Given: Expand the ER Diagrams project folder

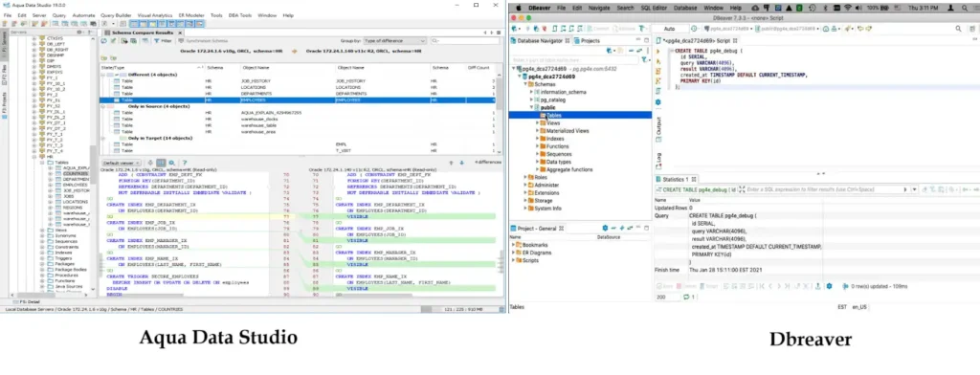Looking at the screenshot, I should 513,253.
